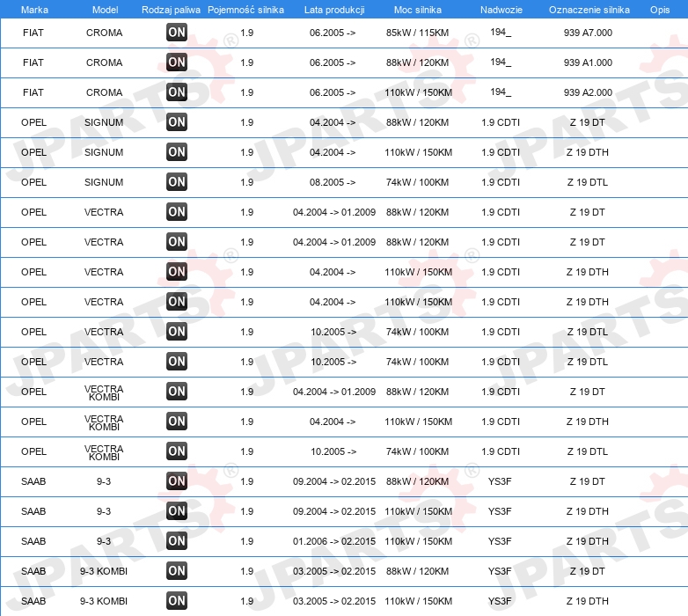The image size is (688, 616).
Task: Click FIAT in the 939 A1.000 row
Action: 33,62
